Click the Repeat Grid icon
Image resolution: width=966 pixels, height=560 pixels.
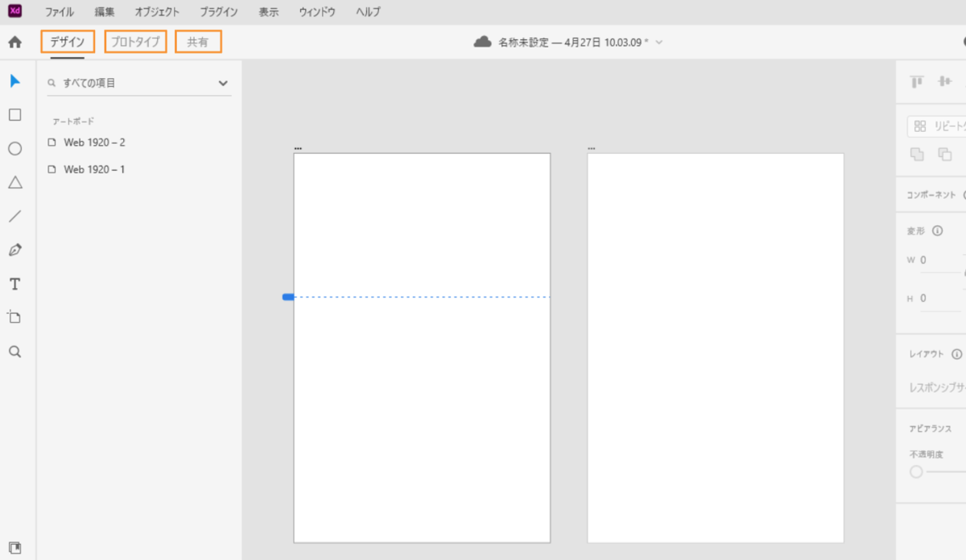click(920, 126)
